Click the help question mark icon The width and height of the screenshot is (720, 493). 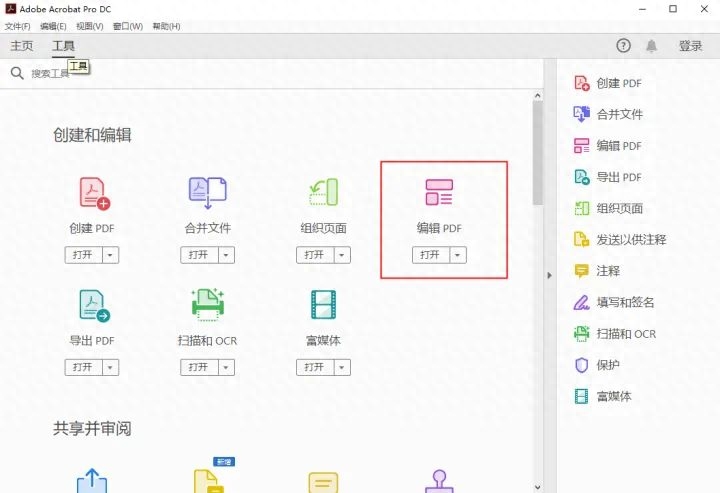tap(623, 45)
